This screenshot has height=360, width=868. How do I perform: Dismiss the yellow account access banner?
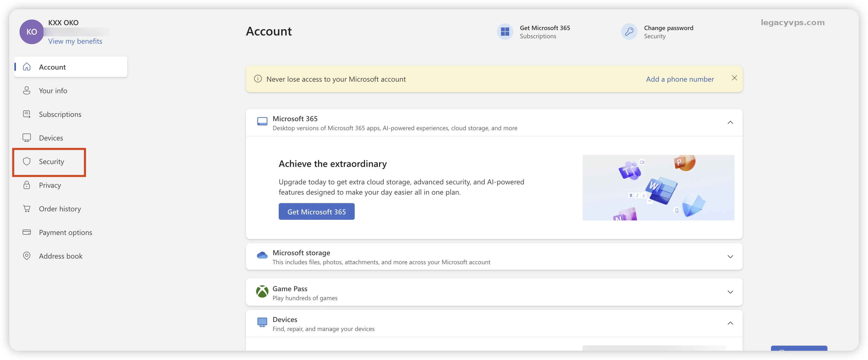pyautogui.click(x=734, y=78)
